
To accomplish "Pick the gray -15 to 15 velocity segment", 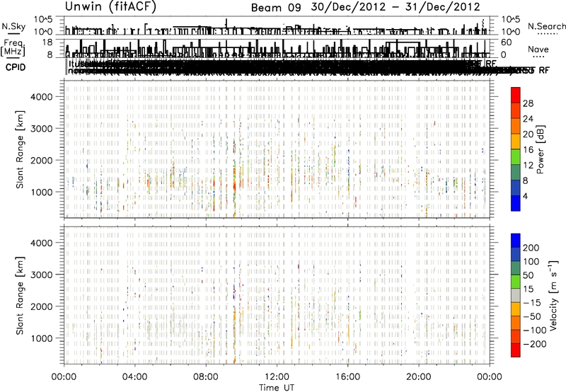I will pyautogui.click(x=516, y=296).
